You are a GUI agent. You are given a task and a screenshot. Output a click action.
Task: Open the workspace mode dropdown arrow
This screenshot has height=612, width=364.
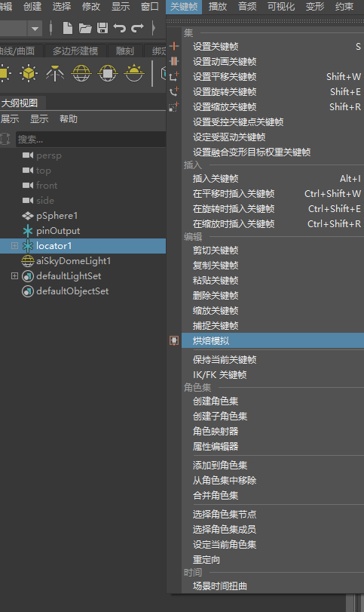pos(35,29)
